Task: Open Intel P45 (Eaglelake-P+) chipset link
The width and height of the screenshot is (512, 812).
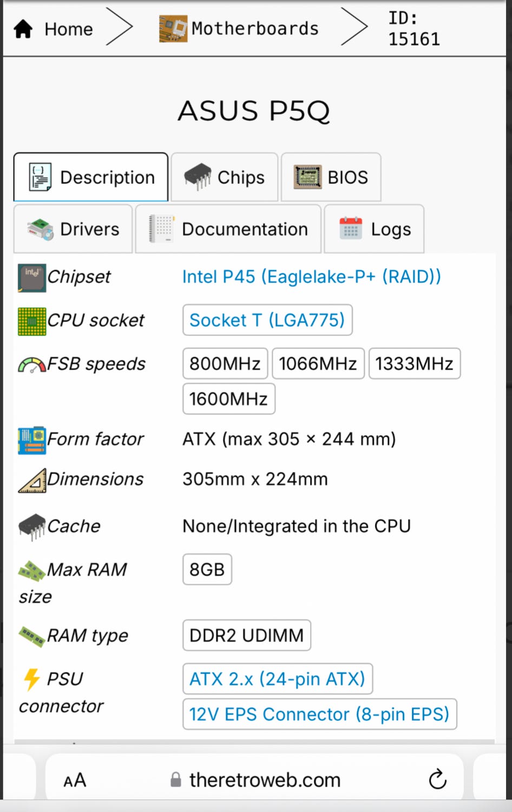Action: click(x=311, y=276)
